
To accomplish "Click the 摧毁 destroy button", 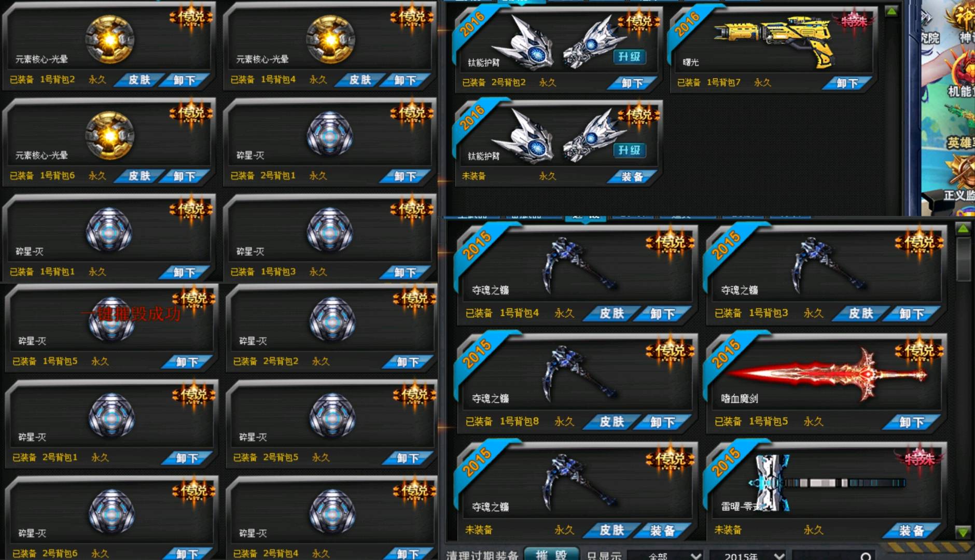I will pyautogui.click(x=551, y=554).
